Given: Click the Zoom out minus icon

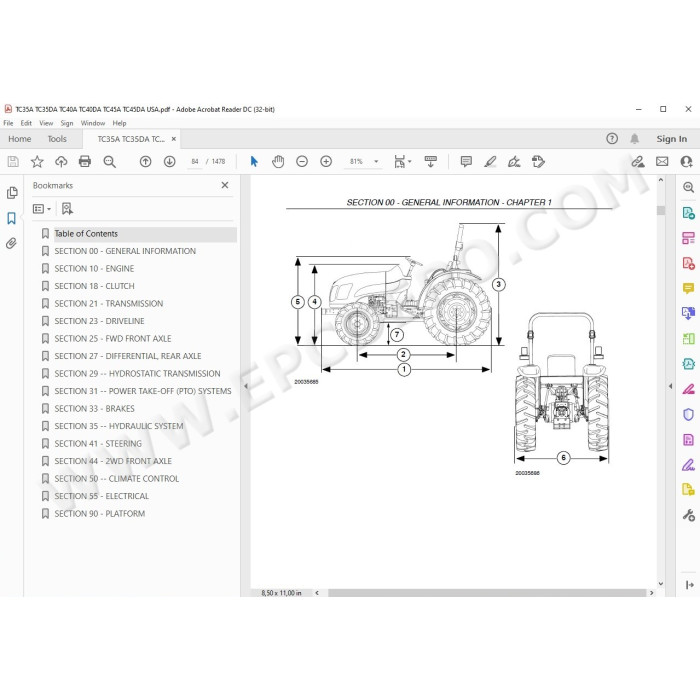Looking at the screenshot, I should pyautogui.click(x=302, y=161).
